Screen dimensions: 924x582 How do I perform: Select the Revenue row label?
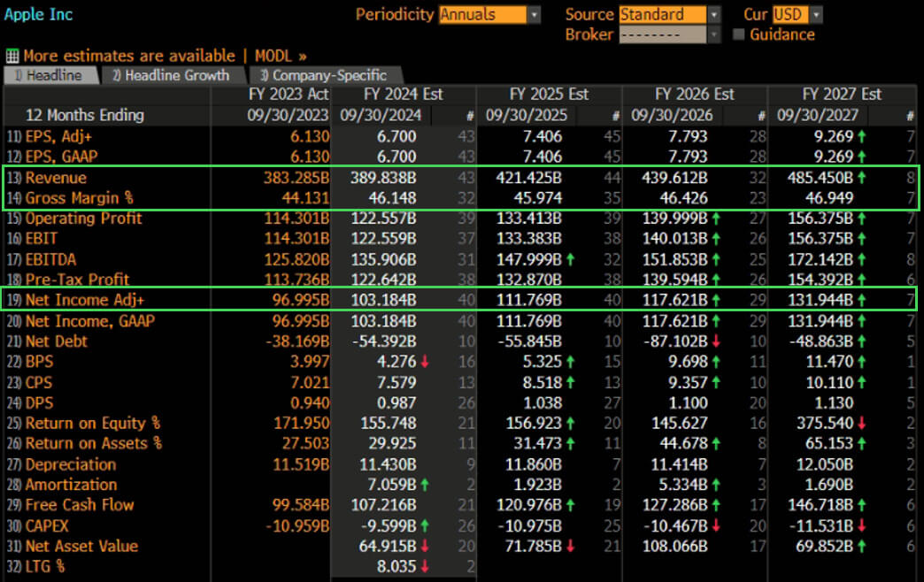[56, 178]
